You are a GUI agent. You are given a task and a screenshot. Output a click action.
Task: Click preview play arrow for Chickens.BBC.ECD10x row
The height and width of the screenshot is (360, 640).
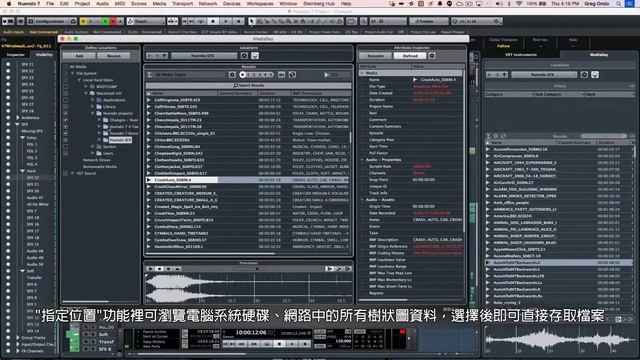149,133
